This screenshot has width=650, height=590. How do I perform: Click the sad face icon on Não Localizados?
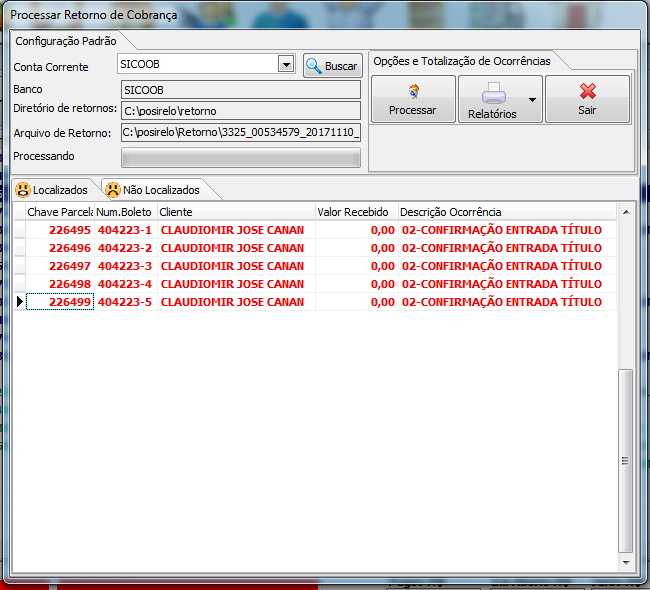coord(113,190)
